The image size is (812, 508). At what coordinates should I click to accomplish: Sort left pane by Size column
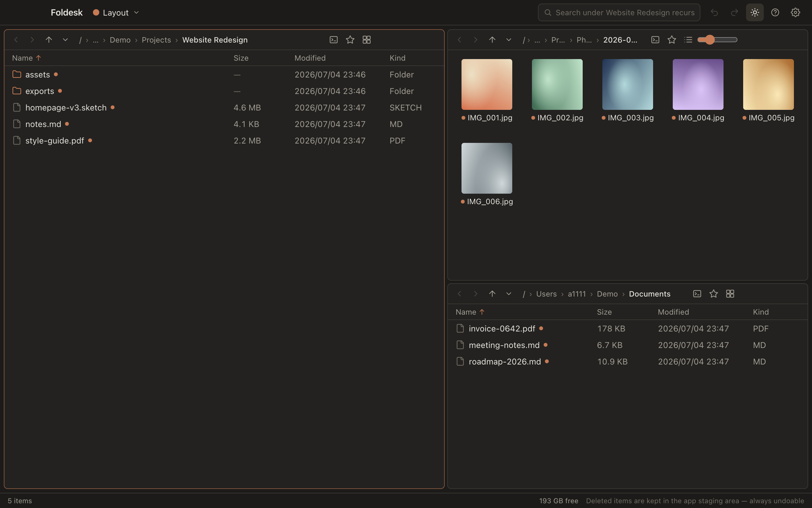[x=241, y=58]
